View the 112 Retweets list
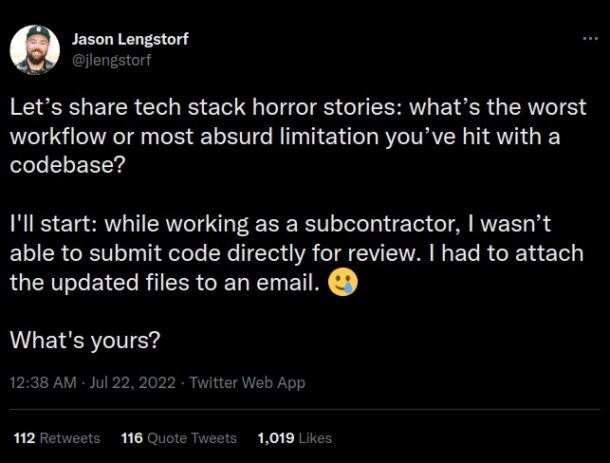The height and width of the screenshot is (463, 610). click(x=56, y=438)
